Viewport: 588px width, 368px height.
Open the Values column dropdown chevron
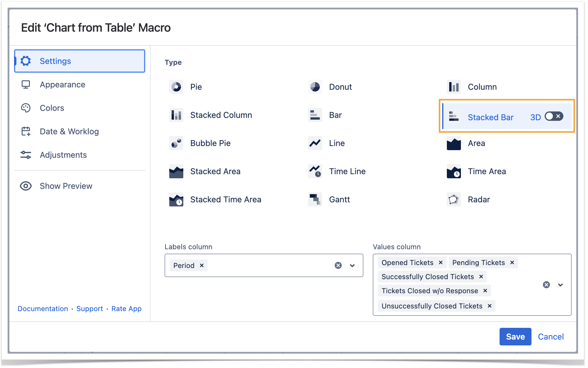pyautogui.click(x=560, y=285)
